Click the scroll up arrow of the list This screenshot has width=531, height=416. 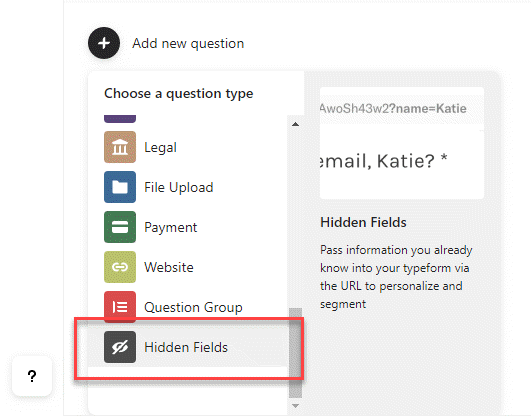[295, 124]
